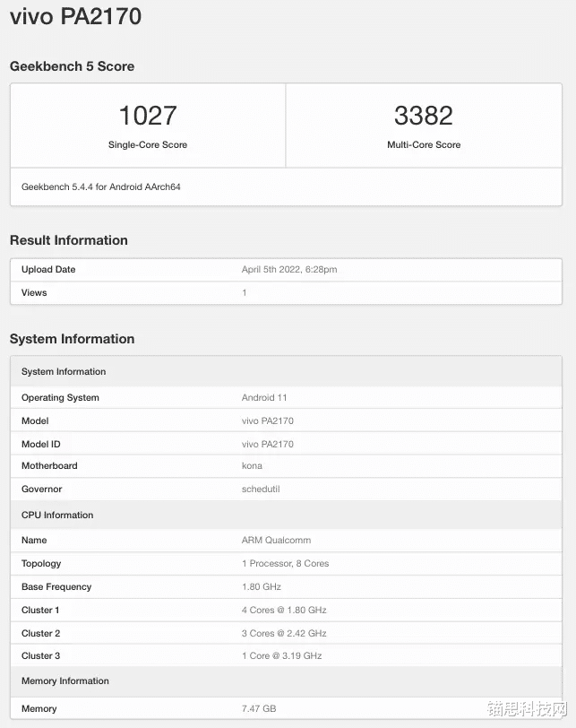This screenshot has width=576, height=728.
Task: Select the 3 Cores @ 2.42 GHz value
Action: (x=284, y=633)
